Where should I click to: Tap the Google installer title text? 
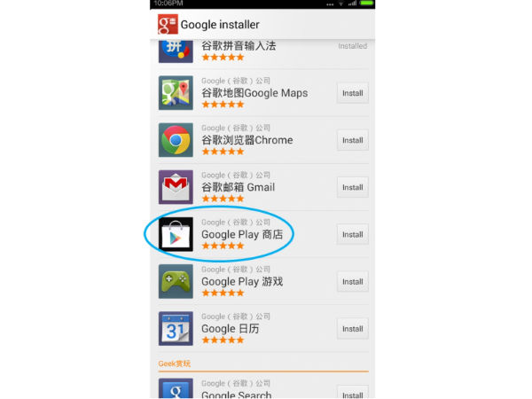220,25
